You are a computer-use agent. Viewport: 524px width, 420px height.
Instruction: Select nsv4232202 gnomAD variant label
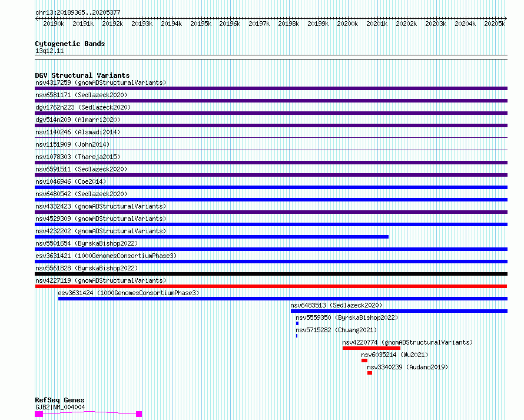(x=101, y=231)
